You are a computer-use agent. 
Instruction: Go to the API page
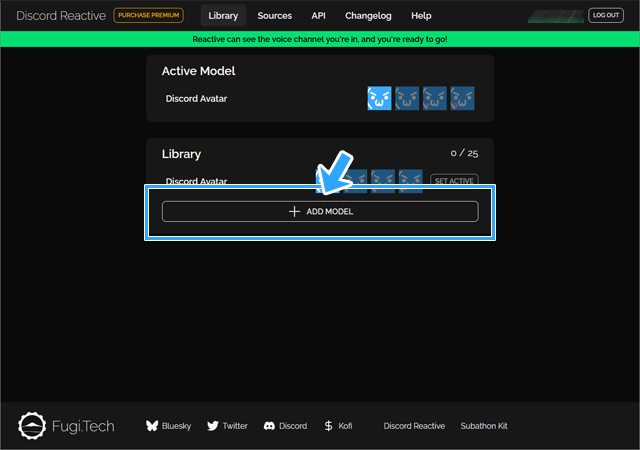tap(318, 16)
